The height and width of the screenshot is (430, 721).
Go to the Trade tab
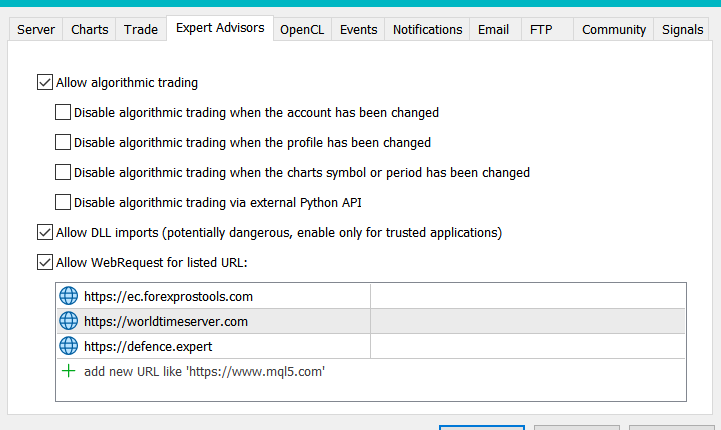[x=141, y=29]
